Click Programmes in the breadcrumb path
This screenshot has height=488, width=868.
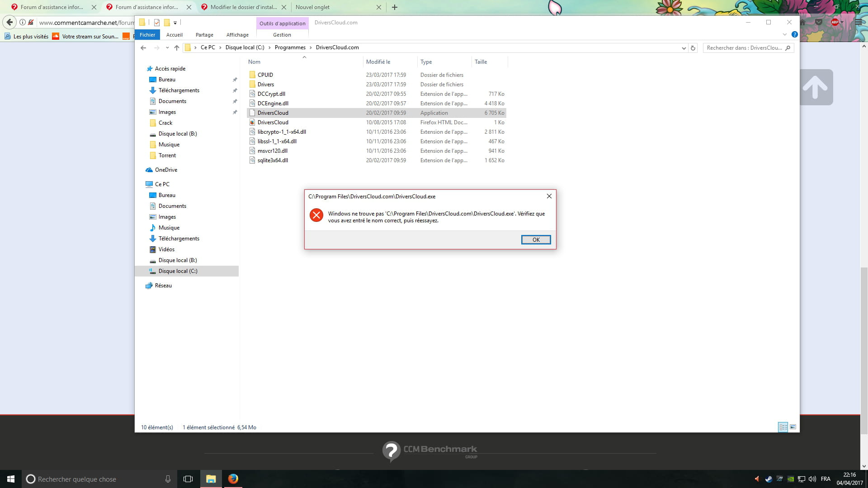pyautogui.click(x=290, y=47)
